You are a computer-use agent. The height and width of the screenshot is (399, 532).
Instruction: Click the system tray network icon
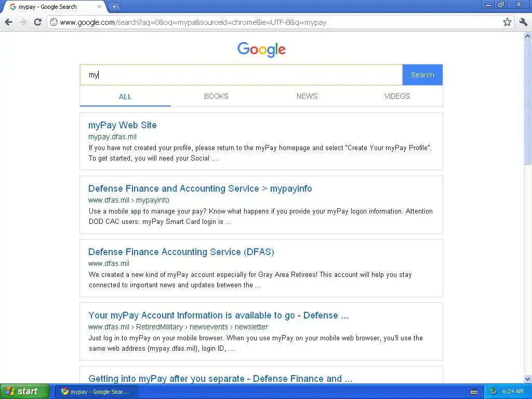(494, 392)
